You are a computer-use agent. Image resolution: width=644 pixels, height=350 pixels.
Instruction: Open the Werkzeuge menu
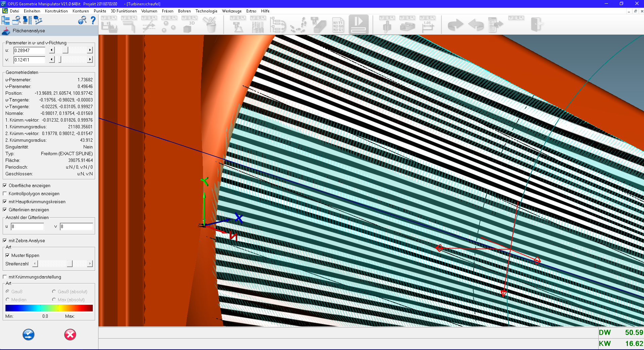[232, 11]
